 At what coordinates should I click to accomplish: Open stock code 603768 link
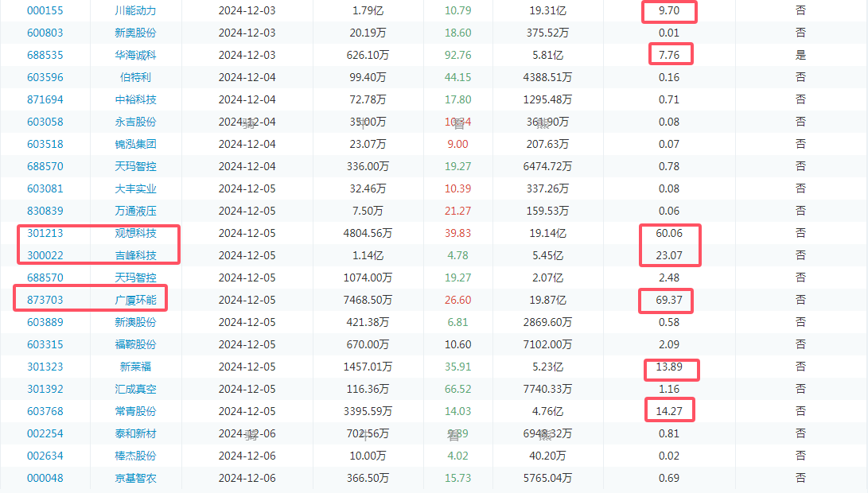[x=45, y=411]
